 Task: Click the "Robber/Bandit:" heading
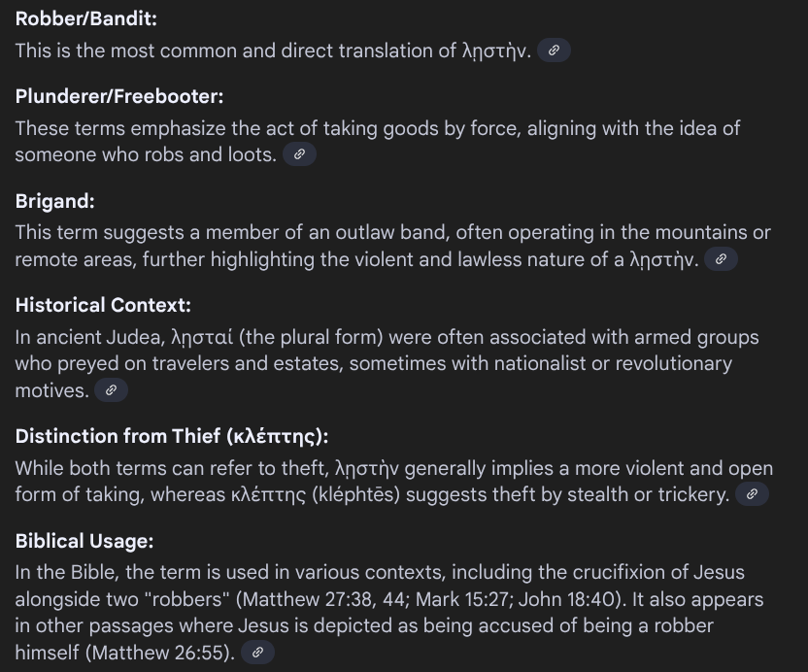(x=85, y=18)
